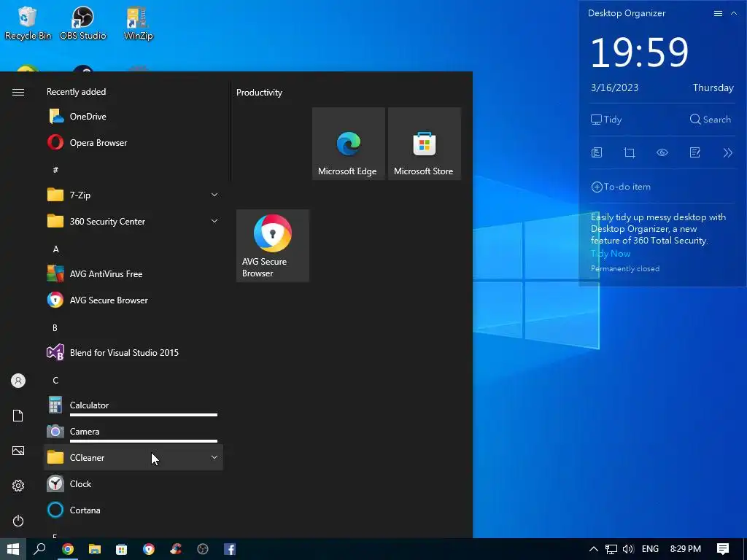The image size is (747, 560).
Task: Open Facebook from the taskbar
Action: coord(230,549)
